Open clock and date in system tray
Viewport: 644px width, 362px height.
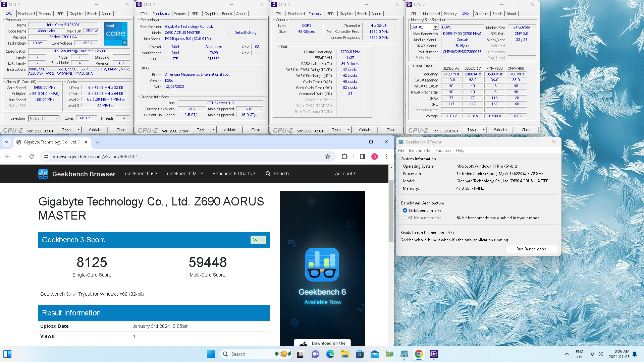click(620, 354)
